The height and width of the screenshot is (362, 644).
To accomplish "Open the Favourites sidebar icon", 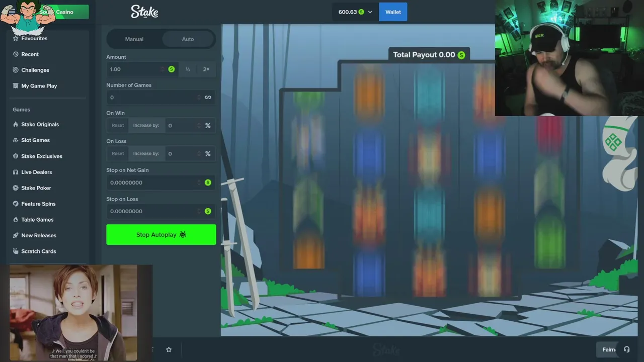I will [16, 38].
